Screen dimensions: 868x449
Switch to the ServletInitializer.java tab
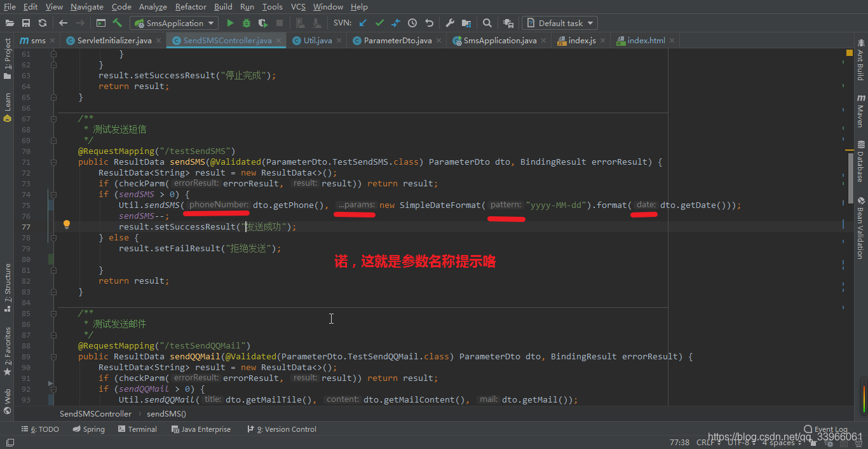pyautogui.click(x=114, y=40)
